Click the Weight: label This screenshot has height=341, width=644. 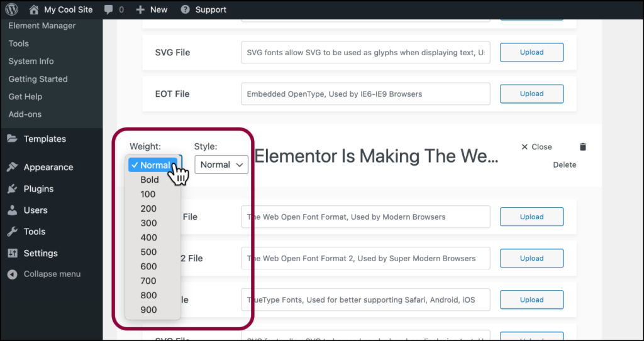pos(145,146)
